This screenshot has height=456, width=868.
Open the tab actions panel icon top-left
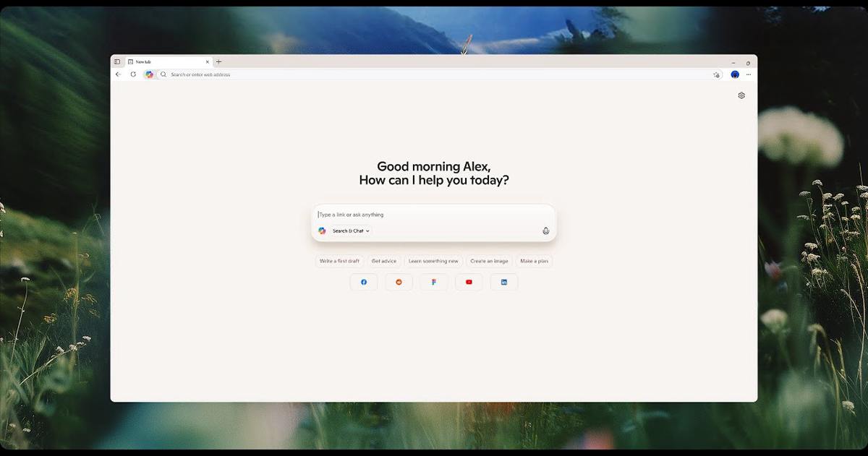point(116,61)
